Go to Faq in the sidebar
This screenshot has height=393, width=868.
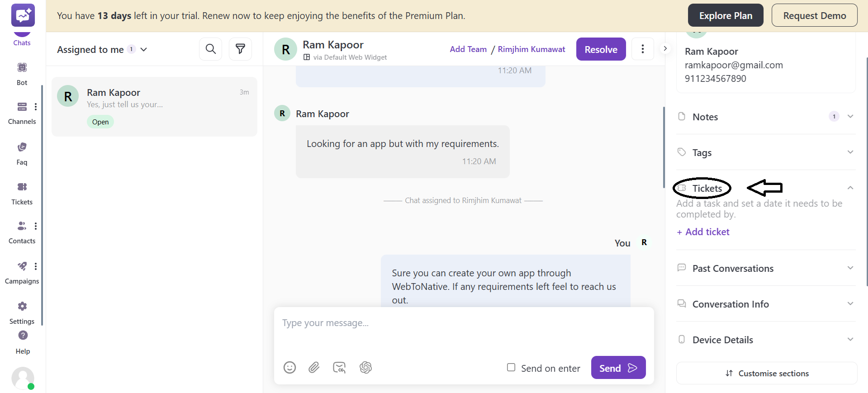click(22, 153)
